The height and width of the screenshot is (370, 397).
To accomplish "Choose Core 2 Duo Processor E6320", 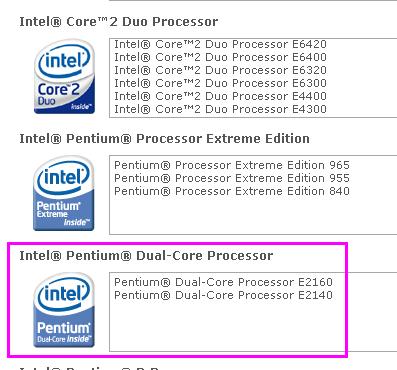I will click(220, 70).
